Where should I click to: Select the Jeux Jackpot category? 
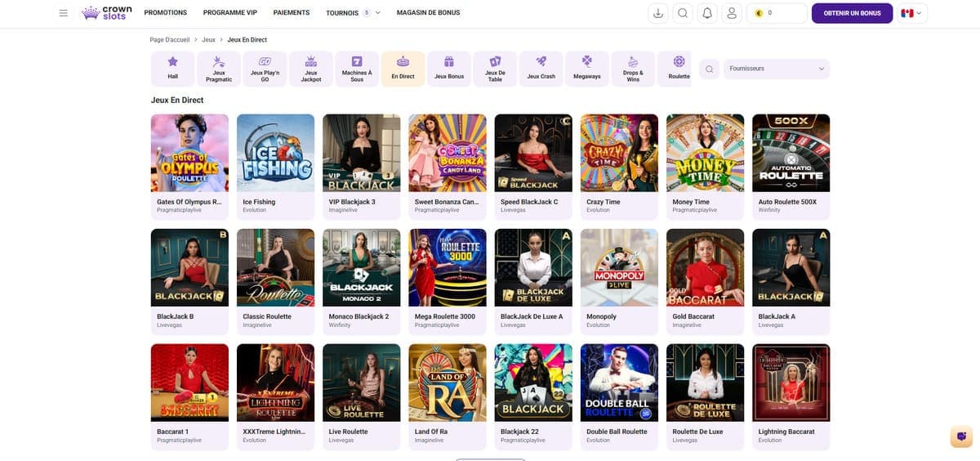pos(311,69)
